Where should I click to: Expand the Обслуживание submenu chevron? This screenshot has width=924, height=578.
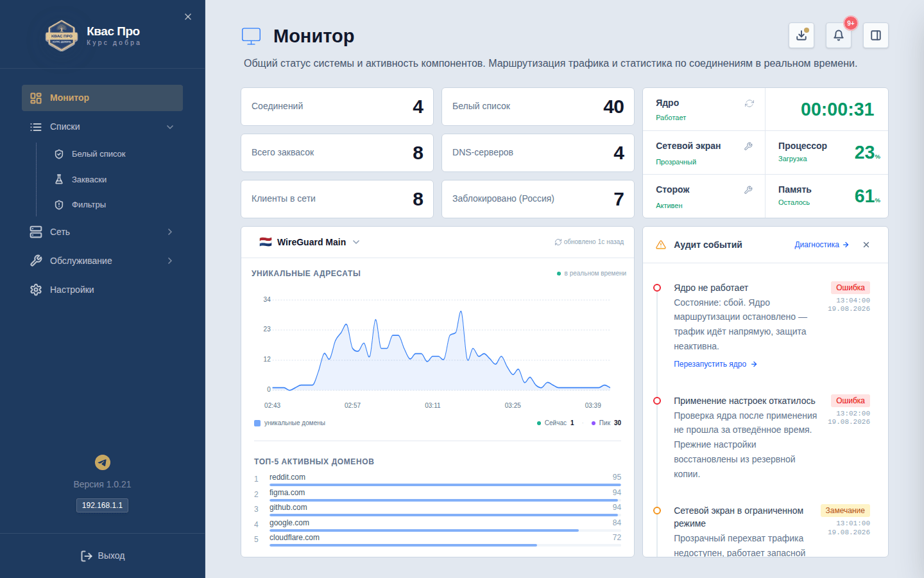[x=170, y=261]
